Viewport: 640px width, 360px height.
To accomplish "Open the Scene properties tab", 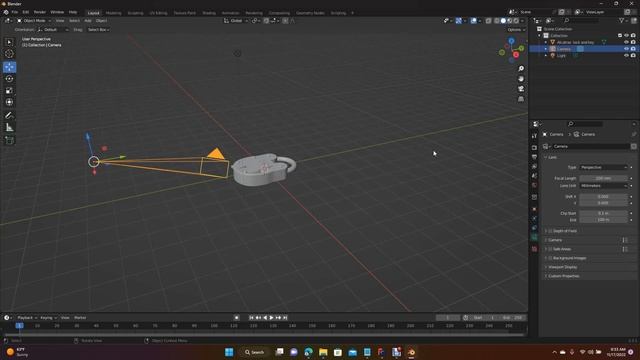I will (534, 176).
